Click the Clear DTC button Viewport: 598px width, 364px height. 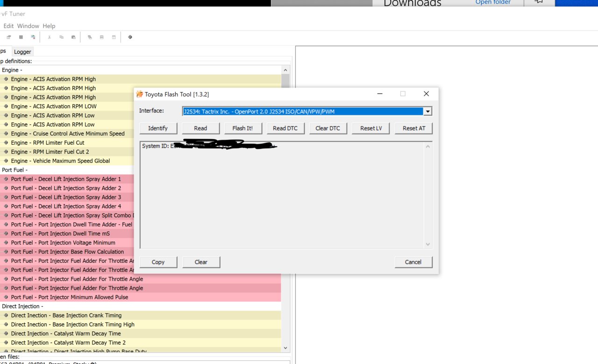pyautogui.click(x=328, y=128)
